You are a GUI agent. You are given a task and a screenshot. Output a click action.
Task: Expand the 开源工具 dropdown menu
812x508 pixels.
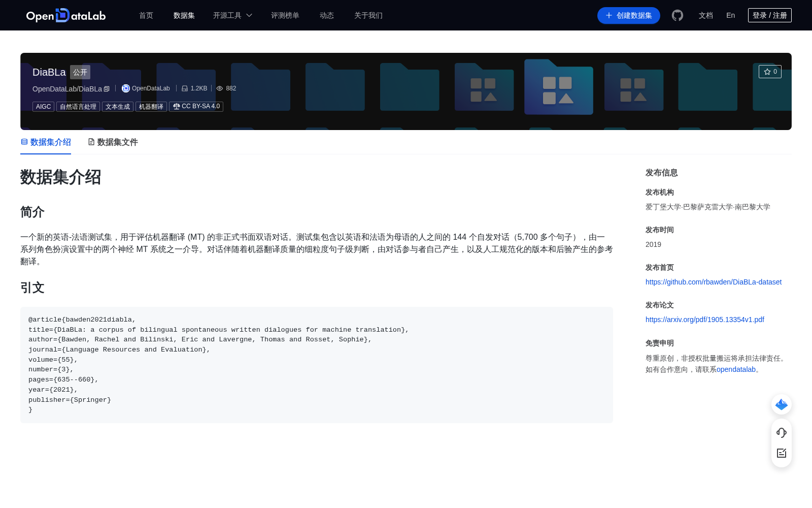click(232, 15)
